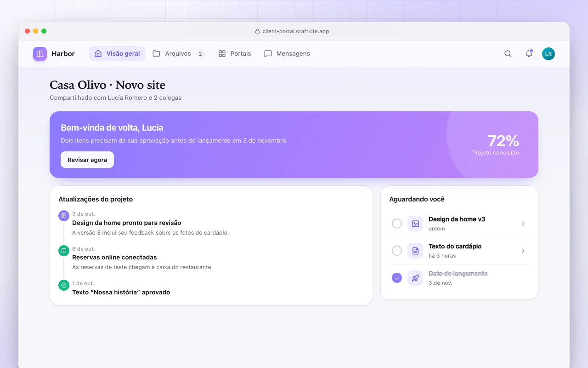588x368 pixels.
Task: Click the image icon beside 9 de out.
Action: [x=64, y=216]
